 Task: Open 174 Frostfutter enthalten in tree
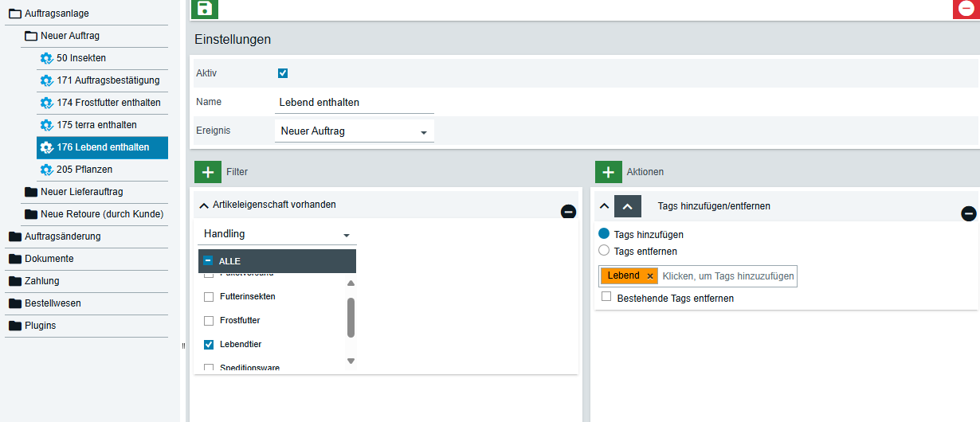coord(108,103)
